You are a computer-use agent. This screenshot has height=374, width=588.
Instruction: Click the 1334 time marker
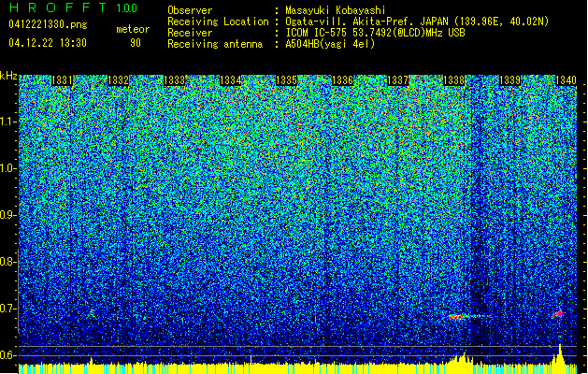(230, 80)
